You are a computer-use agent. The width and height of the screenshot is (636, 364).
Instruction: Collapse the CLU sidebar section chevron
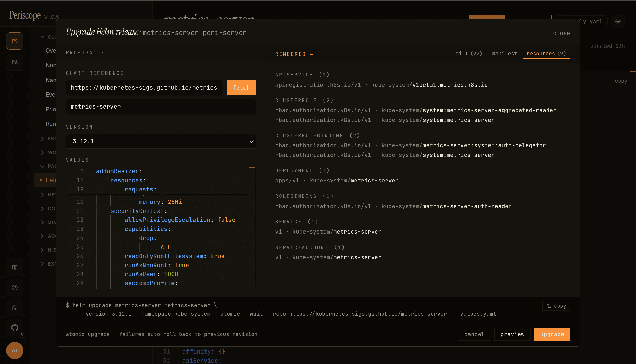(42, 37)
